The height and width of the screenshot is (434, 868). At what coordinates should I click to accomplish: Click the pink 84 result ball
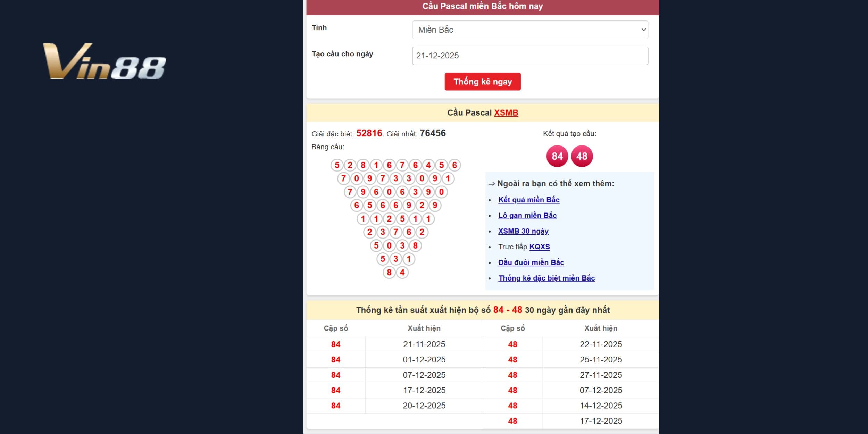[557, 156]
